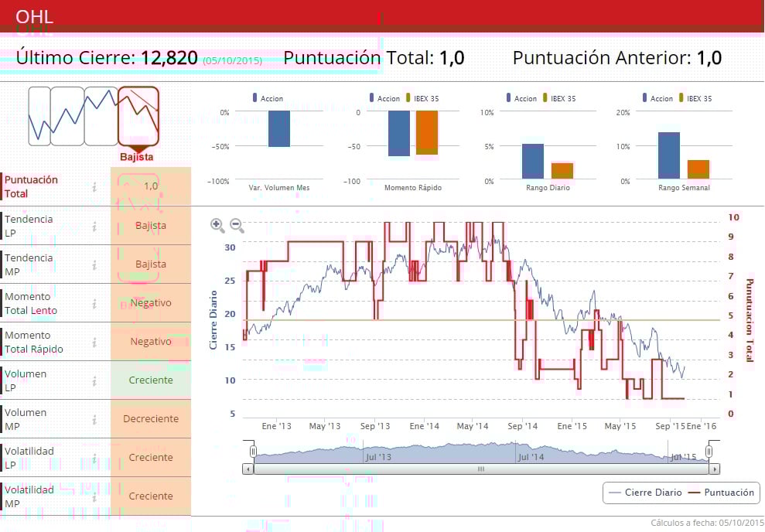Toggle Puntuación series in legend

coord(721,493)
